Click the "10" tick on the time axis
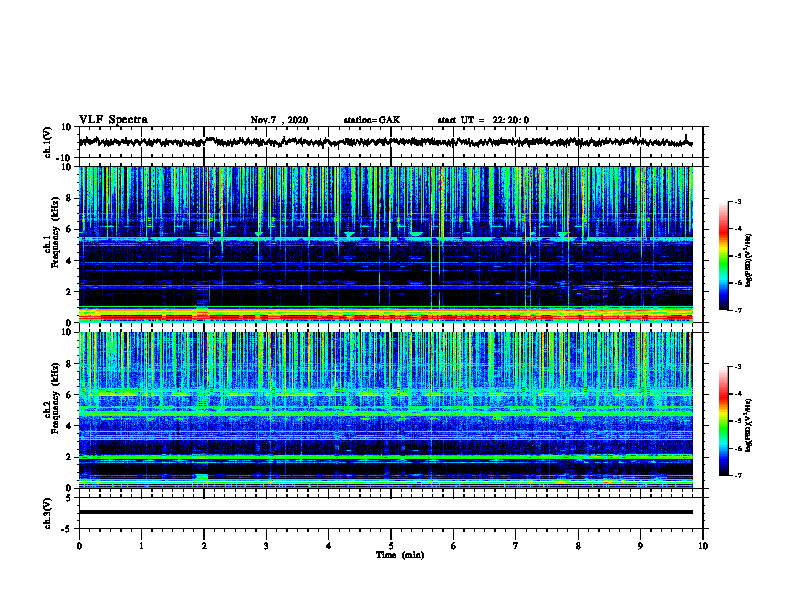 point(703,546)
